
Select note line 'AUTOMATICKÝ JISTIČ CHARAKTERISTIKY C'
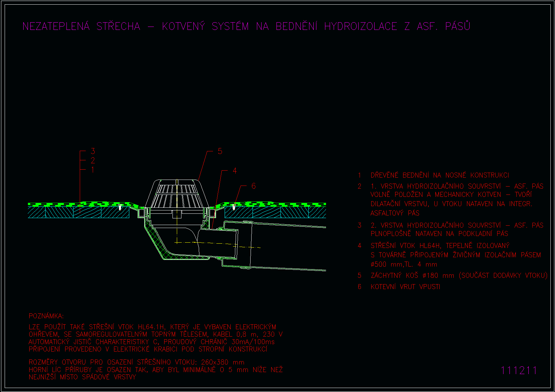click(x=94, y=342)
